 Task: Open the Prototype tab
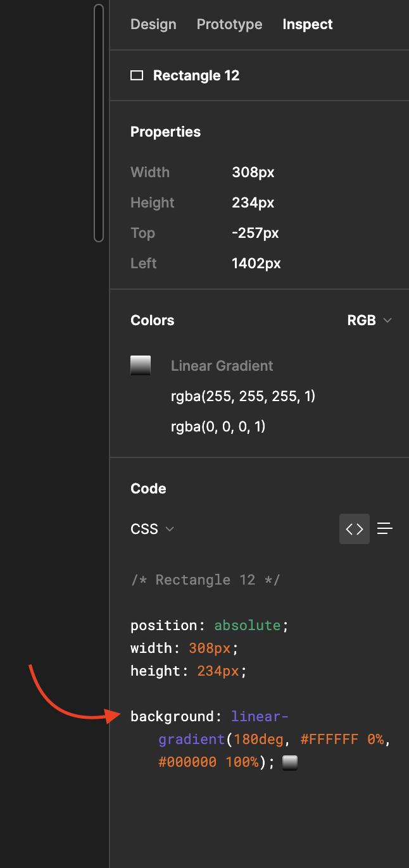pyautogui.click(x=229, y=25)
